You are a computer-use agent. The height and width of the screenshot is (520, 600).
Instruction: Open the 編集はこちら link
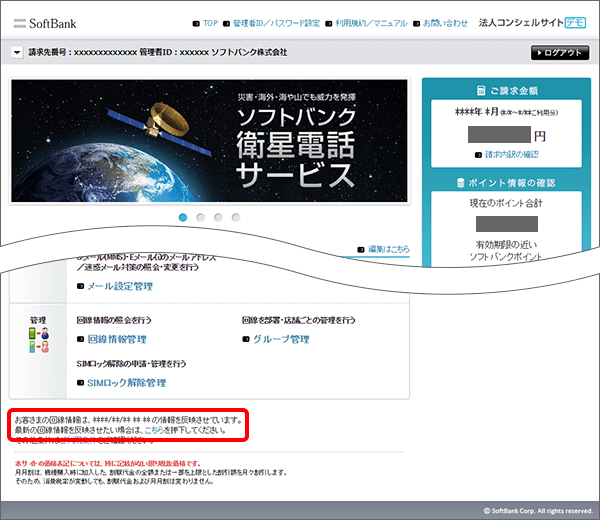pyautogui.click(x=389, y=249)
